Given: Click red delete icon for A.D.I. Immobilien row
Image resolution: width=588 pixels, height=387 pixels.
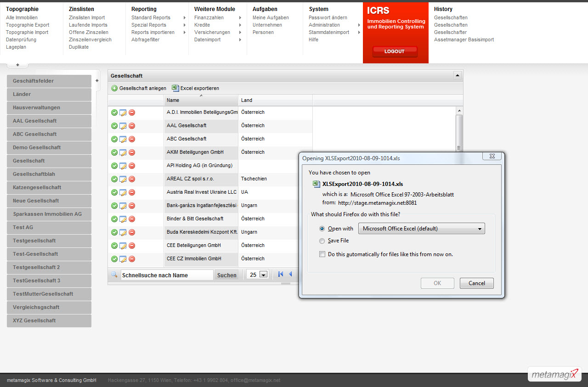Looking at the screenshot, I should click(x=132, y=112).
